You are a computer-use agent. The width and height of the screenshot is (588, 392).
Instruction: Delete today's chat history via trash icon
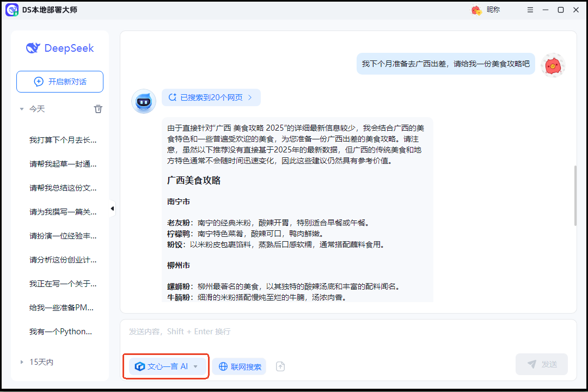[x=98, y=109]
